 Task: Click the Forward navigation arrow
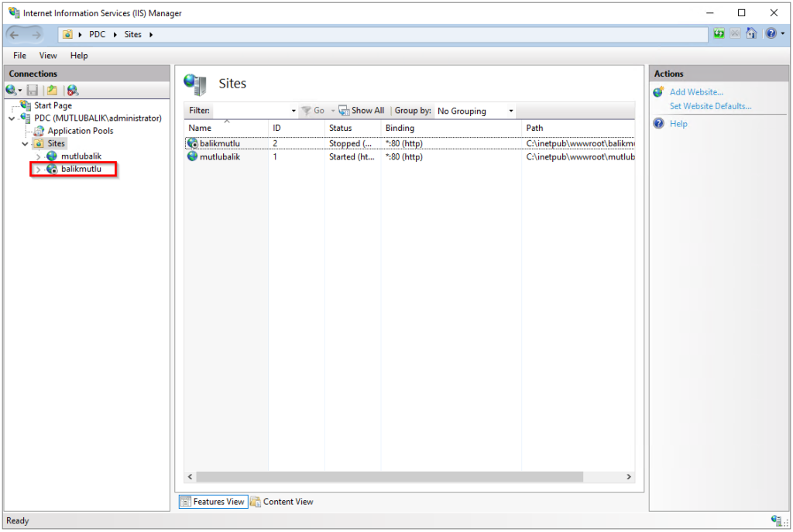click(x=36, y=35)
